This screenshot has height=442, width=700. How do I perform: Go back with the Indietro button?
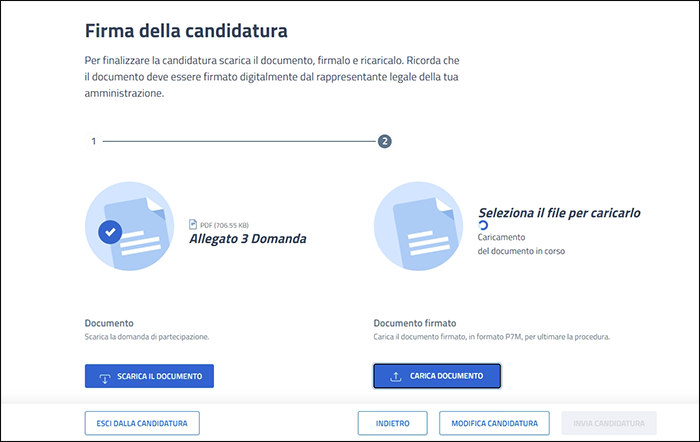pyautogui.click(x=393, y=423)
